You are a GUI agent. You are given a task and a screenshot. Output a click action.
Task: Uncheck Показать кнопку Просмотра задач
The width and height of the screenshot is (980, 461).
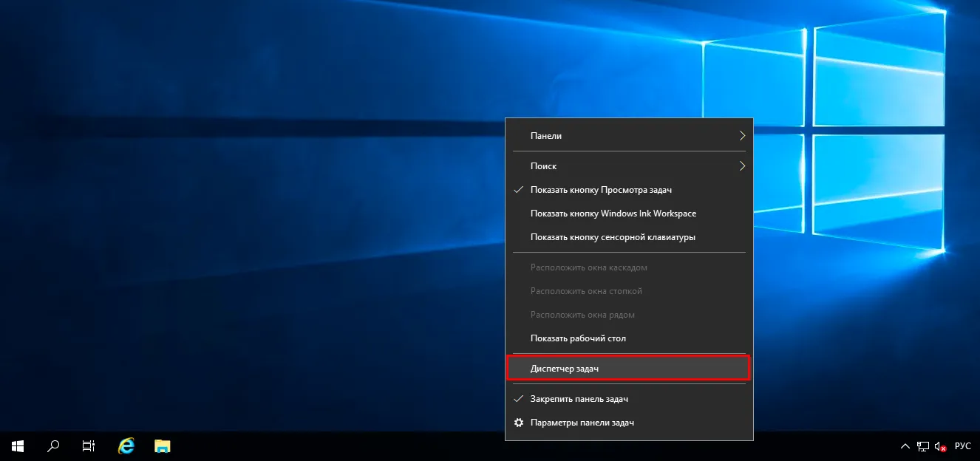[600, 190]
